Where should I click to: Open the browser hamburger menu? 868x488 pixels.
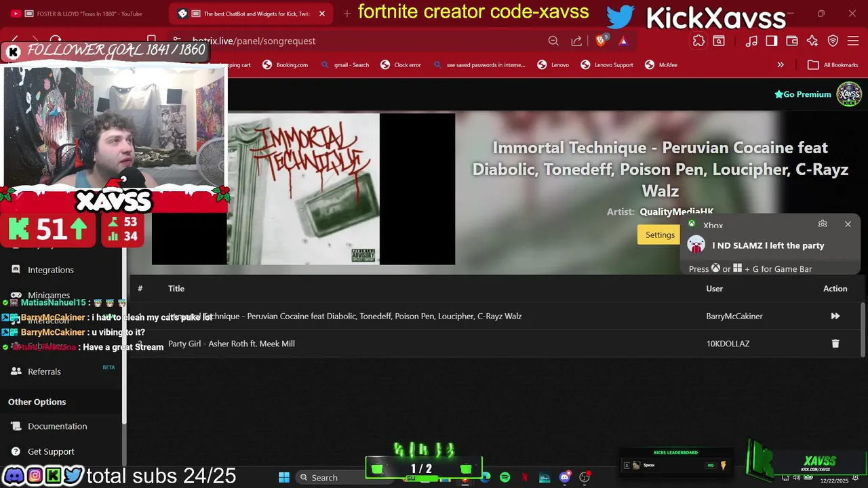854,41
